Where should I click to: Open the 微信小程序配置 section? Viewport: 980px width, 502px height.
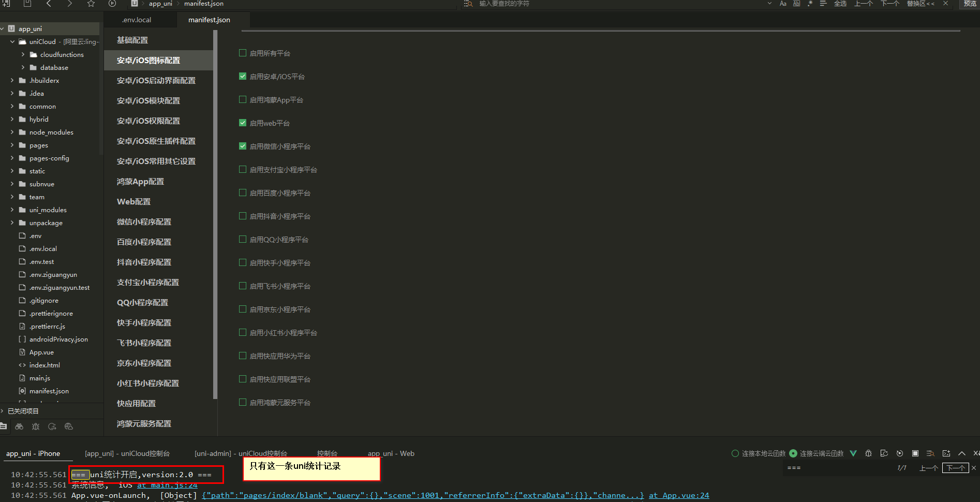144,222
